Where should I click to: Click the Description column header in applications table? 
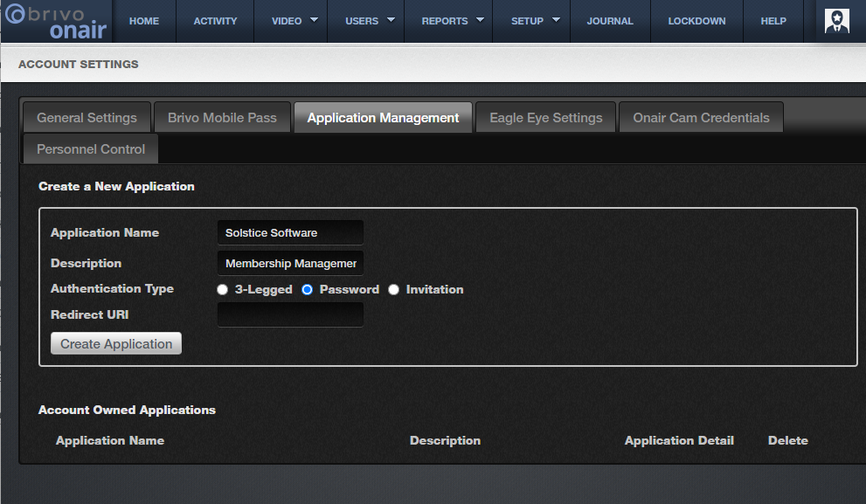(445, 440)
